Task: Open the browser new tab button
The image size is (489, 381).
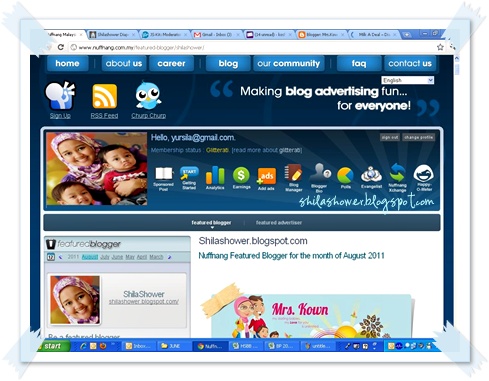Action: pyautogui.click(x=407, y=34)
